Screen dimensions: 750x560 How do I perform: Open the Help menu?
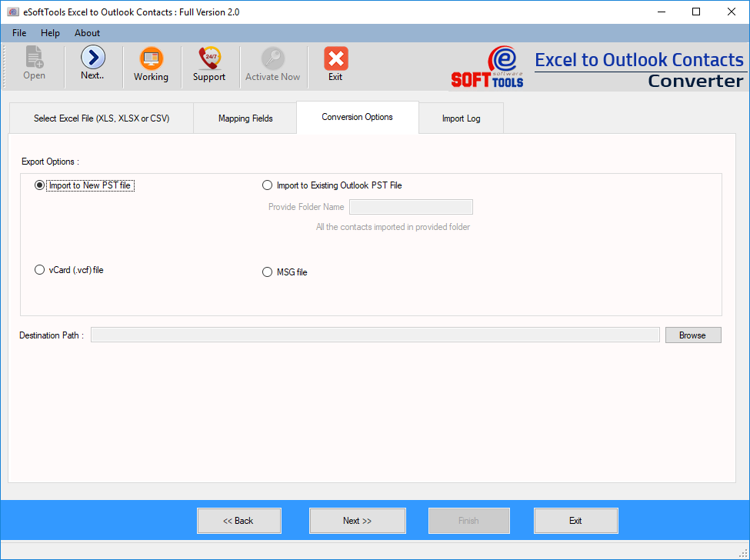(x=50, y=33)
